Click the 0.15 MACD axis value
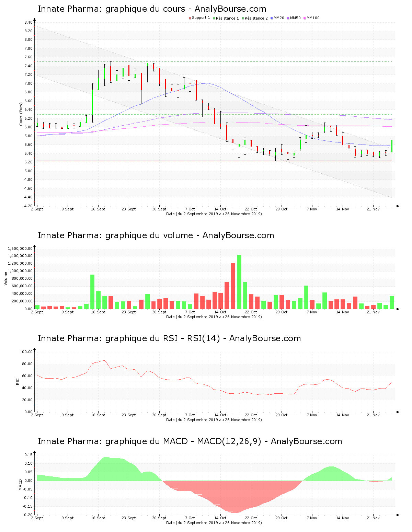412x532 pixels. coord(28,455)
